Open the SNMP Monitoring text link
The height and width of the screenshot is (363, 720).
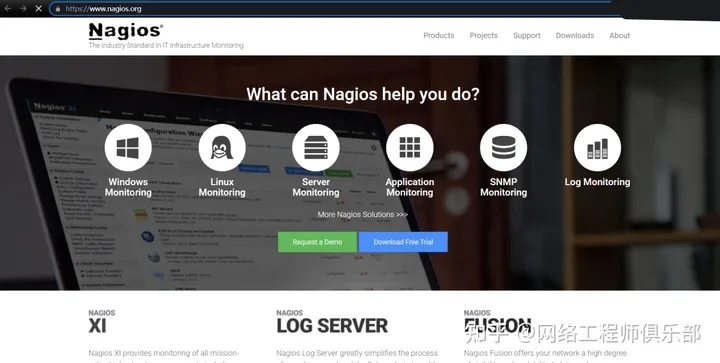504,187
